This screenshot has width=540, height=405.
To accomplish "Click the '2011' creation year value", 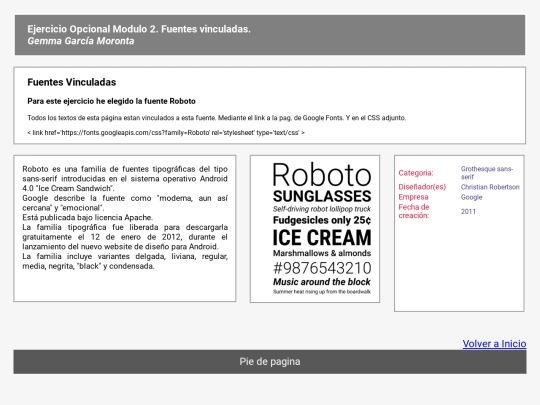I will pyautogui.click(x=468, y=211).
